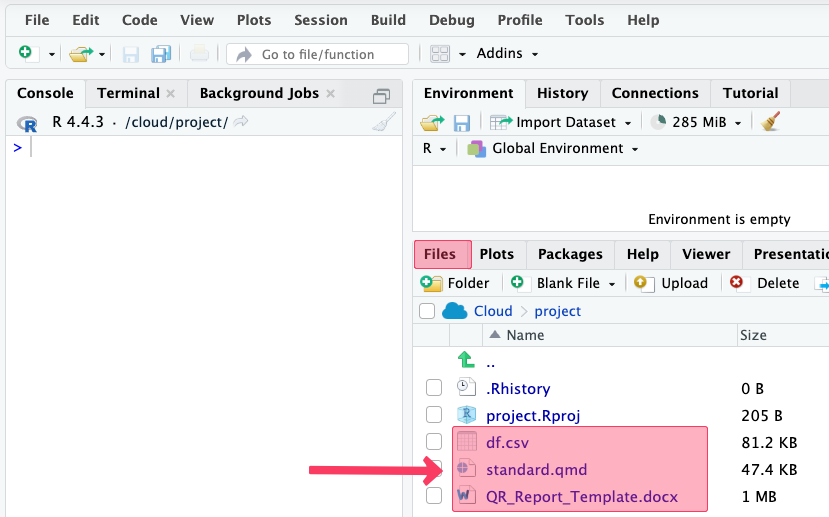Image resolution: width=829 pixels, height=517 pixels.
Task: Click the clear console broom icon
Action: (x=383, y=122)
